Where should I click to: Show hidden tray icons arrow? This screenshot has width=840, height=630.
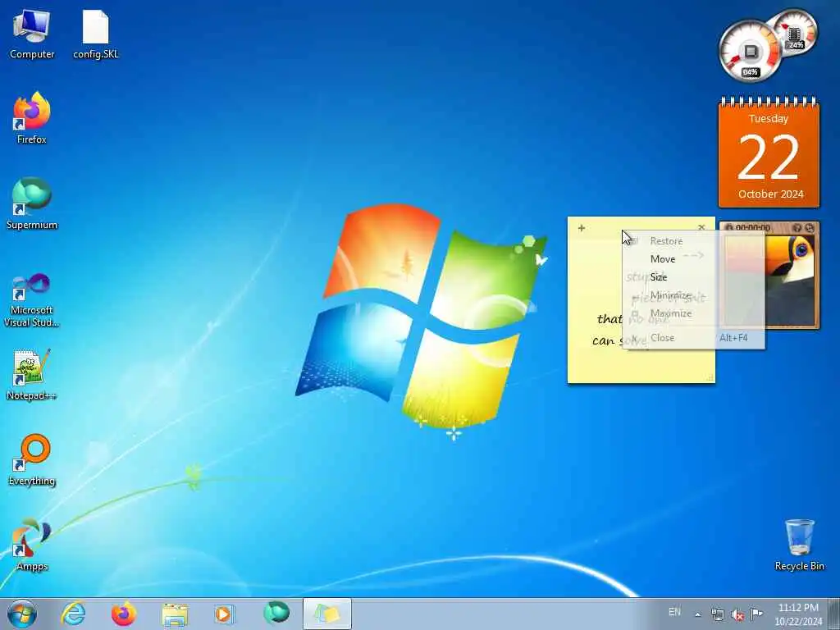click(697, 614)
